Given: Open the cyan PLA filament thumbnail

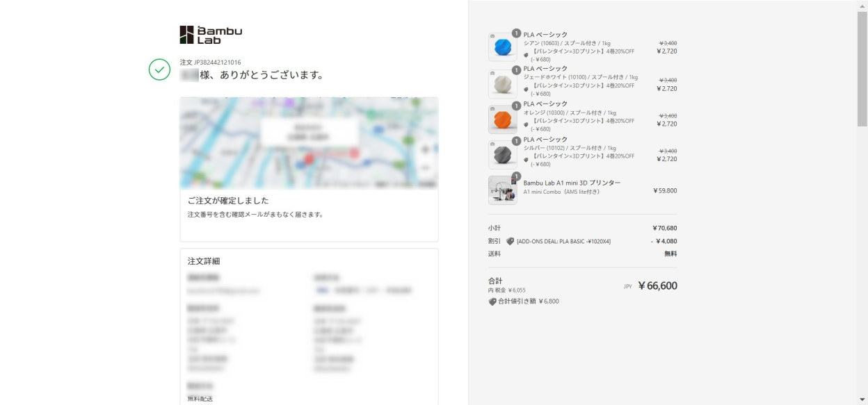Looking at the screenshot, I should tap(502, 47).
